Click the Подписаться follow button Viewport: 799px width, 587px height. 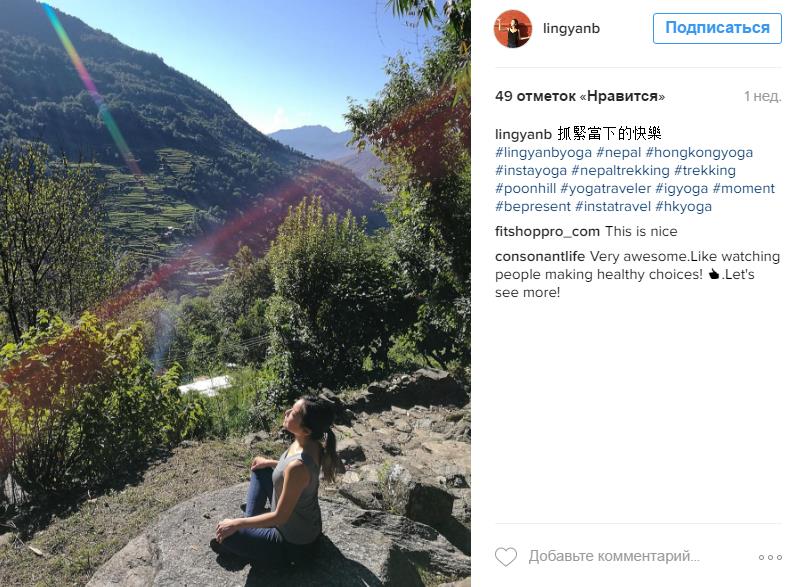[x=717, y=28]
